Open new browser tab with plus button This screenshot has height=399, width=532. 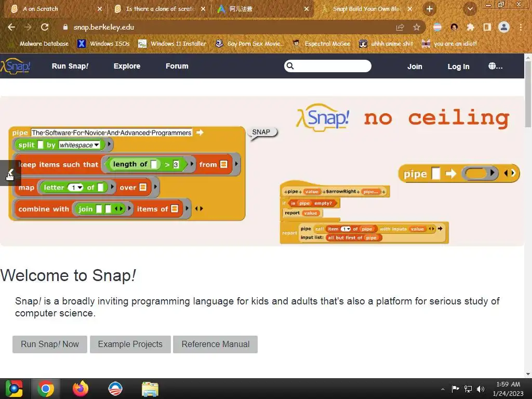(430, 9)
